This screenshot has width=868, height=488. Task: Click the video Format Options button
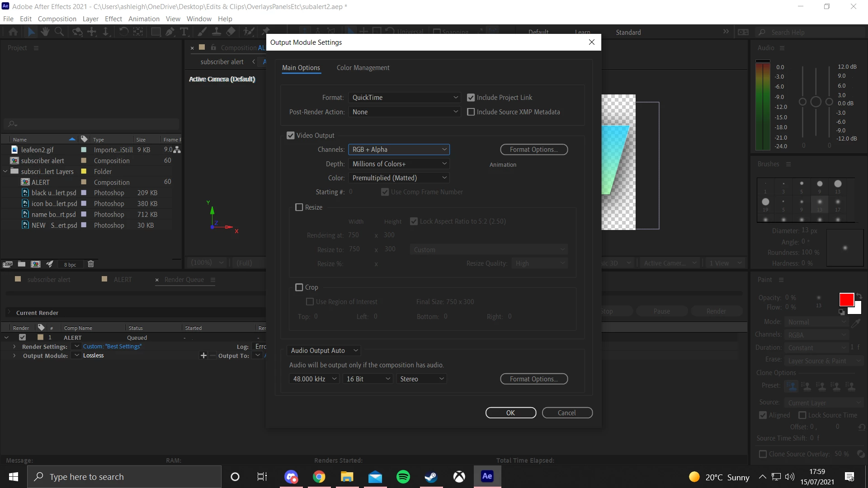coord(533,150)
